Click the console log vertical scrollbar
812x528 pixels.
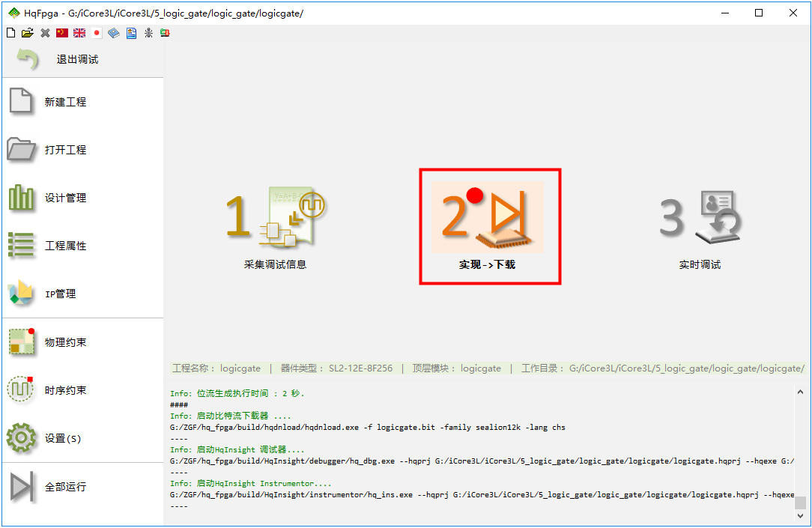pos(800,449)
